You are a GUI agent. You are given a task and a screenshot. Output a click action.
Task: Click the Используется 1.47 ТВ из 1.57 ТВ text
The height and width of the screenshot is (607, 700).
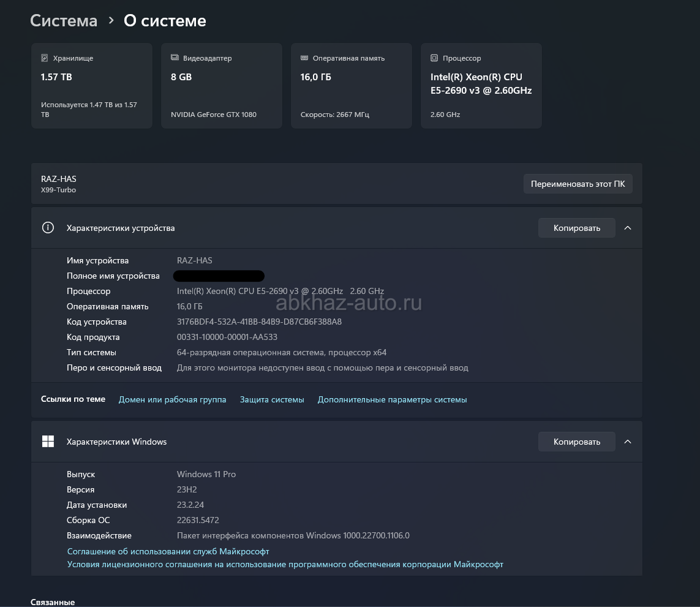coord(89,110)
